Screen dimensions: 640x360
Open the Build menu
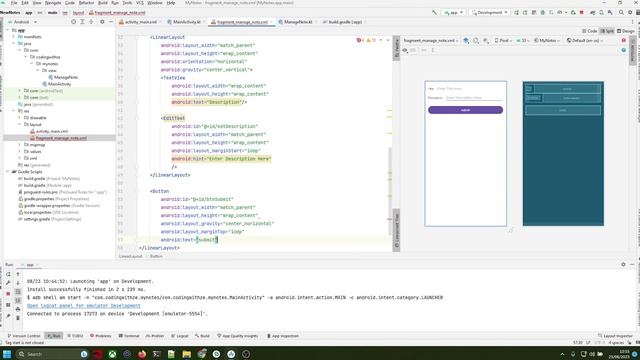102,3
